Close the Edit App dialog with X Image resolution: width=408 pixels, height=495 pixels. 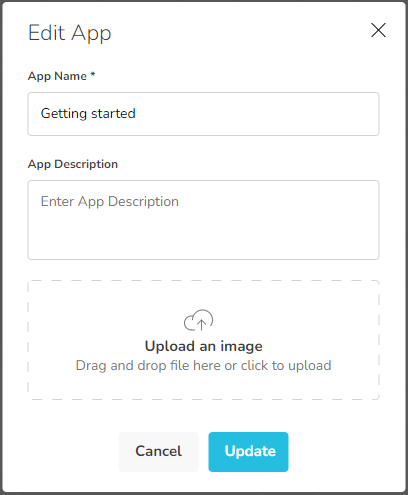(x=378, y=30)
